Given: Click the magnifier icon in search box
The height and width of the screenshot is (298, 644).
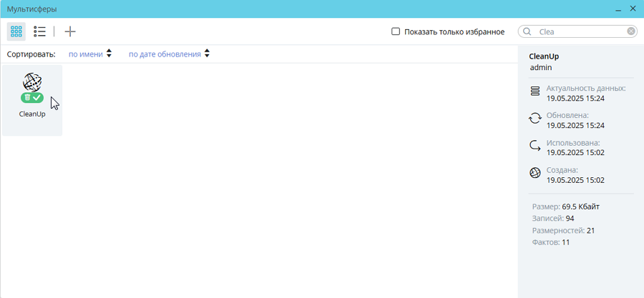Looking at the screenshot, I should (x=527, y=31).
